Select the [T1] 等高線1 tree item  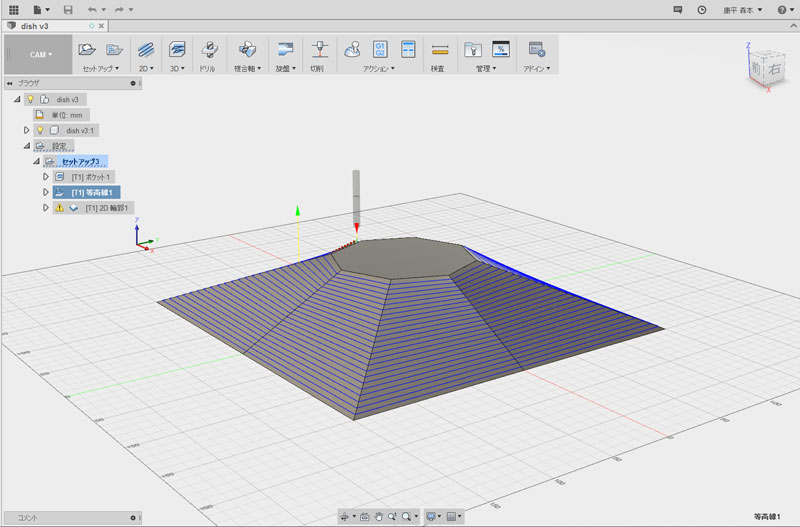click(x=91, y=192)
